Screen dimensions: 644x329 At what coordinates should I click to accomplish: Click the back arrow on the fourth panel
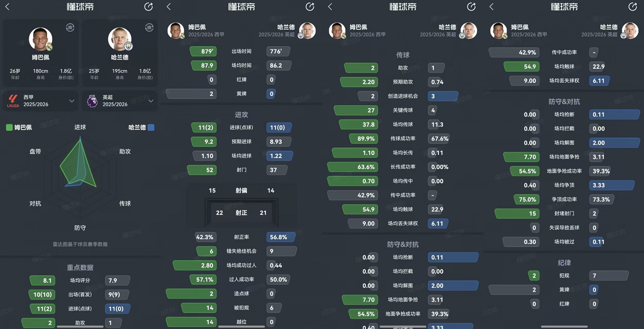(491, 7)
